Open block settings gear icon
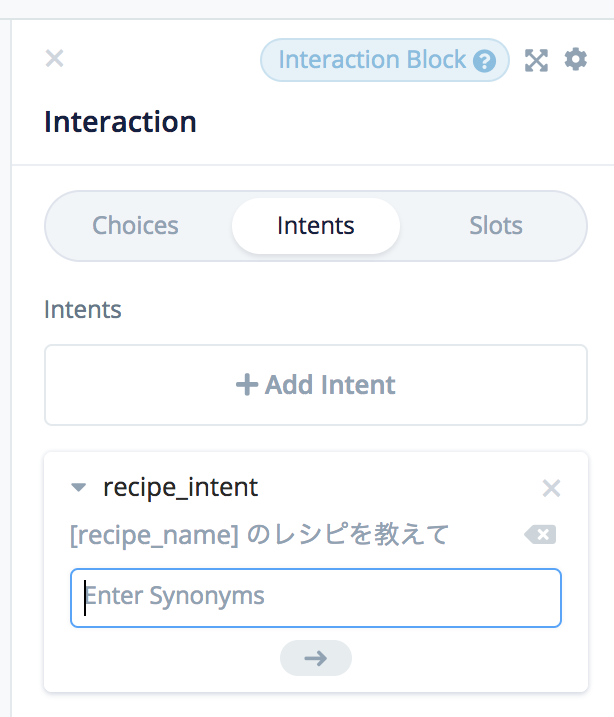The height and width of the screenshot is (717, 614). (x=575, y=59)
